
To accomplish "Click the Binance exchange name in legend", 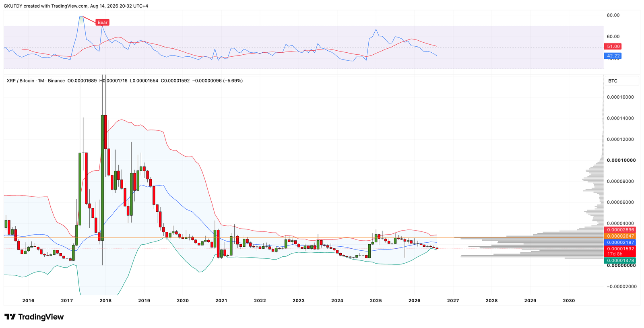I will (56, 81).
